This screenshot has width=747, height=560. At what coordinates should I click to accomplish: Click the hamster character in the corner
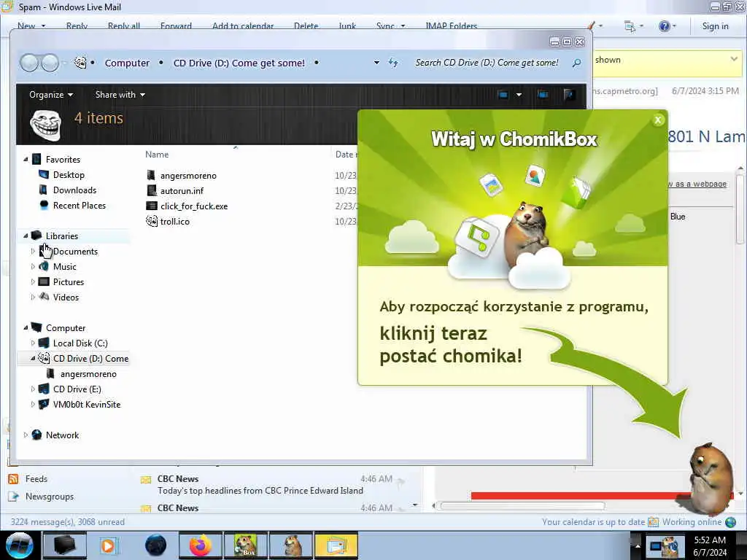click(x=711, y=478)
